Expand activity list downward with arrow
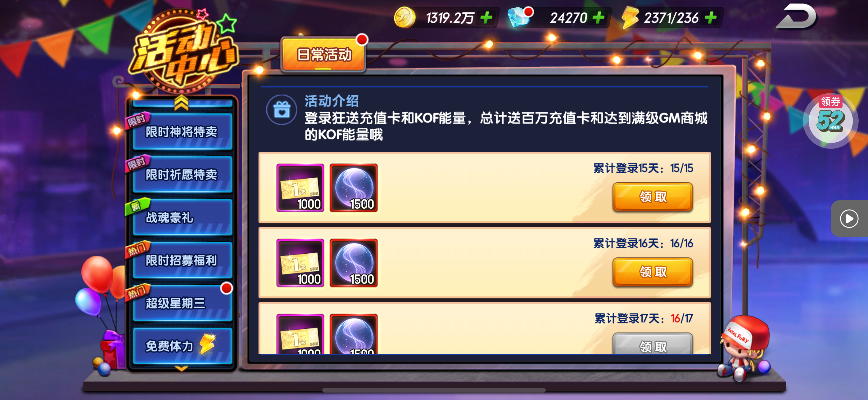This screenshot has width=868, height=400. 181,369
